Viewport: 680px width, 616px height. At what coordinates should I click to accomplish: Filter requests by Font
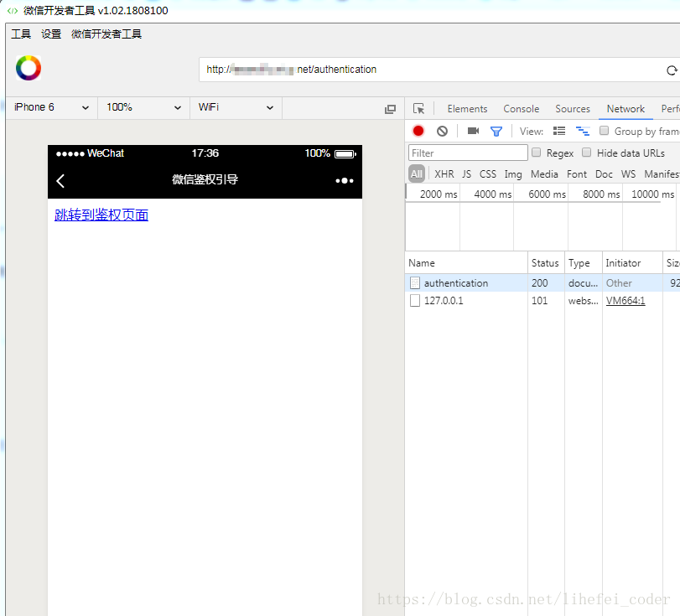coord(576,174)
